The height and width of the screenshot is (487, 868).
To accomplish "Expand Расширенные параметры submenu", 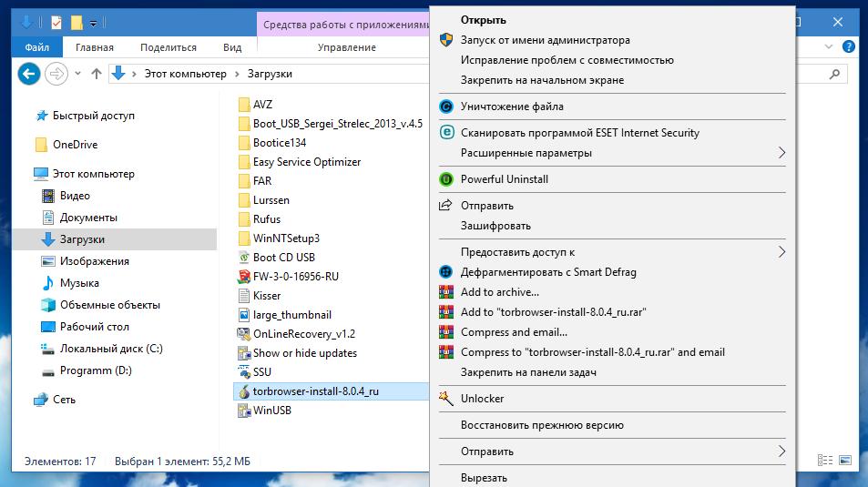I will coord(612,153).
